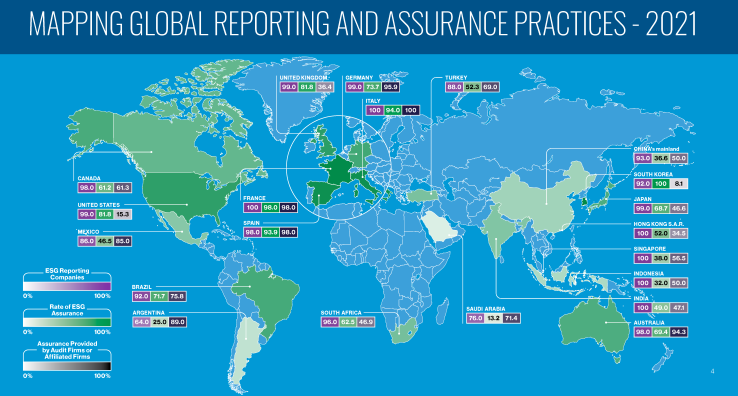Viewport: 738px width, 396px height.
Task: Click the pale Saudi Arabia landmass on the map
Action: pos(440,226)
